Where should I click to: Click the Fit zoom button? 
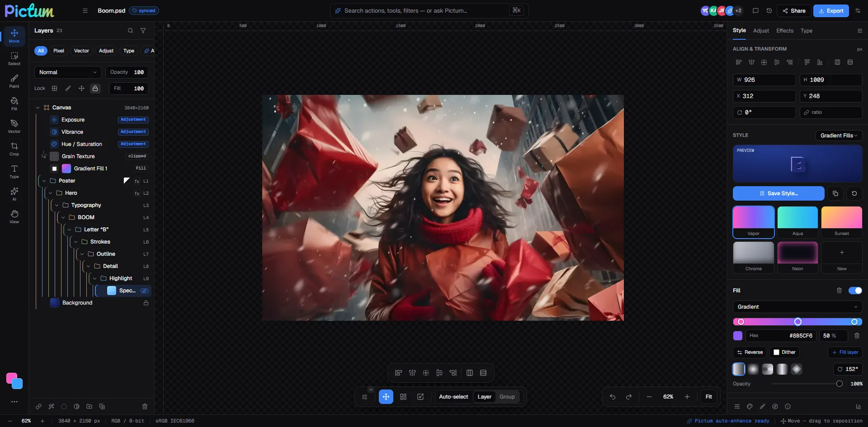coord(709,397)
